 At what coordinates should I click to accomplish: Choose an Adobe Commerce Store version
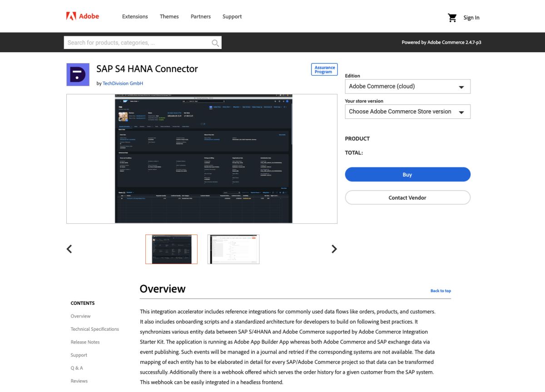[x=400, y=111]
